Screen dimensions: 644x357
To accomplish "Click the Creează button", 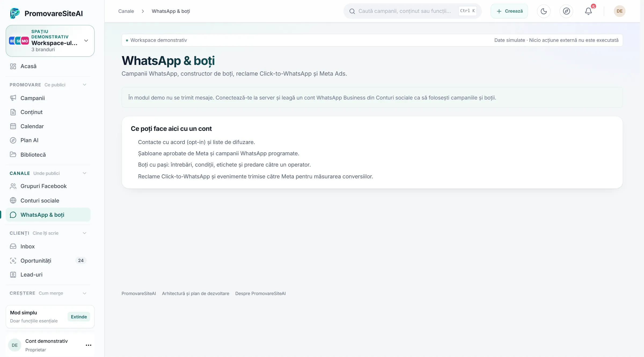I will tap(509, 11).
